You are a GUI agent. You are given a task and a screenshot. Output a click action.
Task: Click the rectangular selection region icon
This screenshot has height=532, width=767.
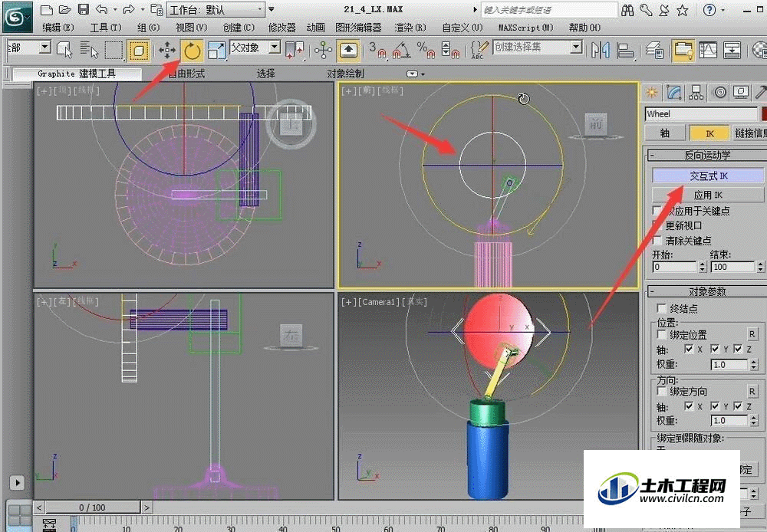tap(114, 49)
